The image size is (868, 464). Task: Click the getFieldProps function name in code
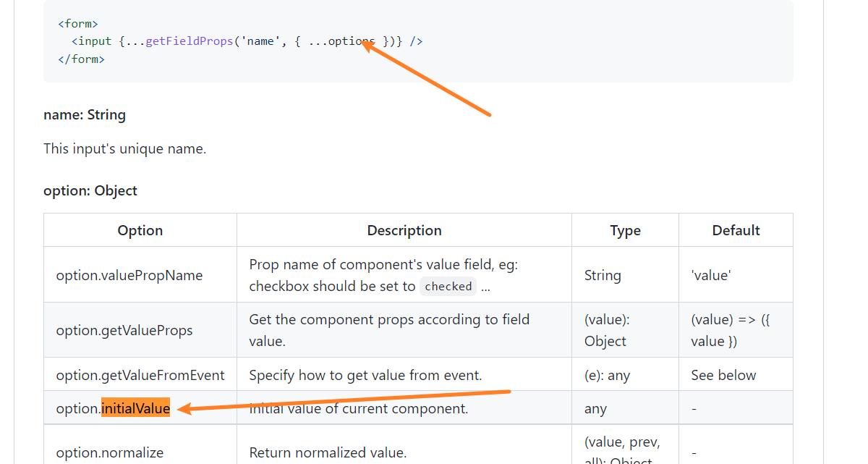tap(190, 41)
